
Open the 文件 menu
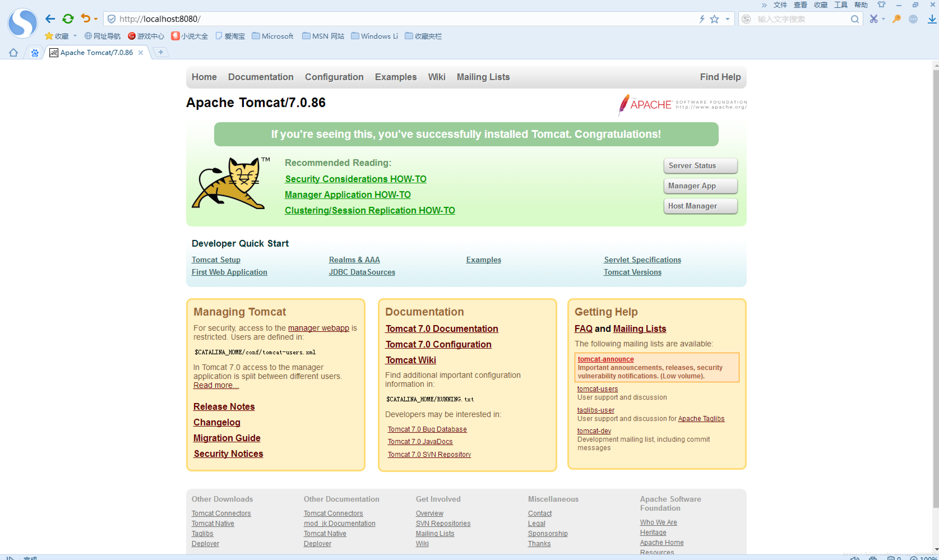(780, 5)
